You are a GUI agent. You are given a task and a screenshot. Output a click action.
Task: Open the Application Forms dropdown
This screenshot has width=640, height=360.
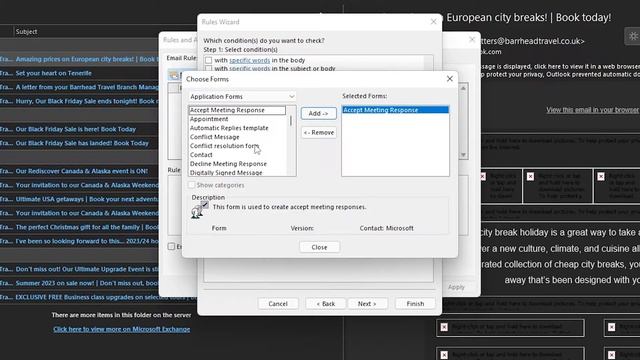click(x=242, y=96)
